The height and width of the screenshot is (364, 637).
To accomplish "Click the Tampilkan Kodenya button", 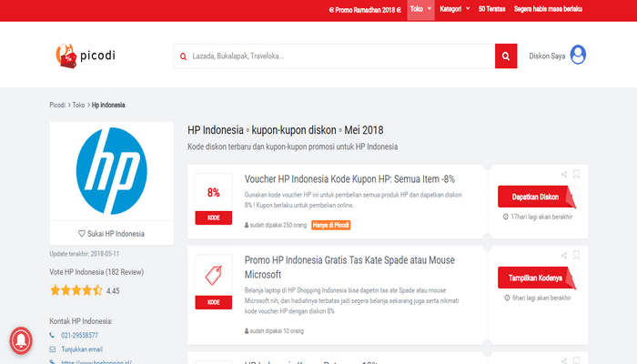I will 537,278.
